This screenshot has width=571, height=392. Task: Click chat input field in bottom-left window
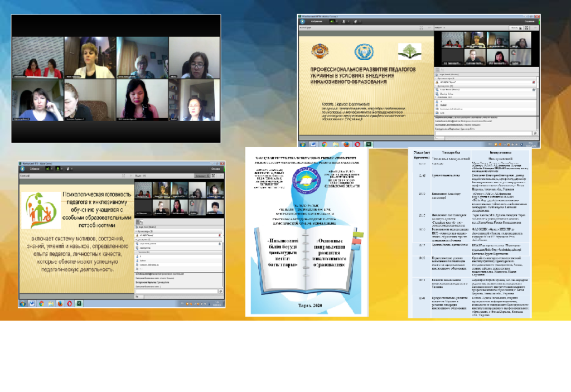click(176, 291)
